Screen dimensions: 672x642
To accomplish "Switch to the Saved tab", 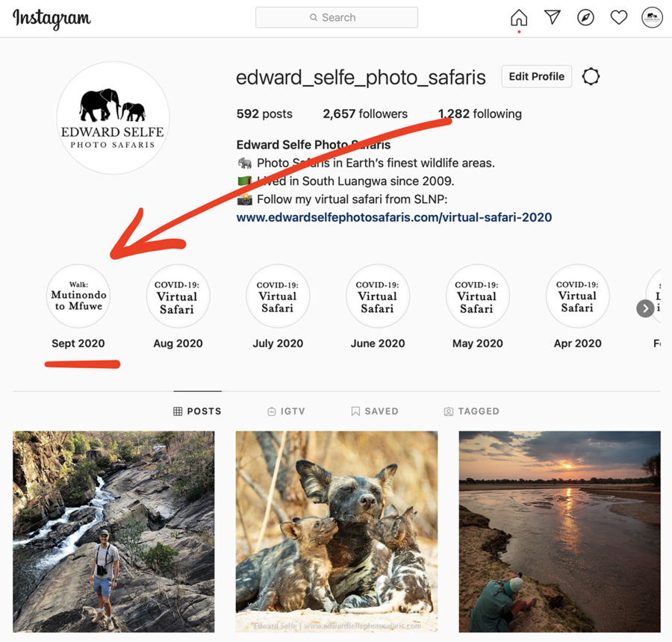I will pos(374,411).
